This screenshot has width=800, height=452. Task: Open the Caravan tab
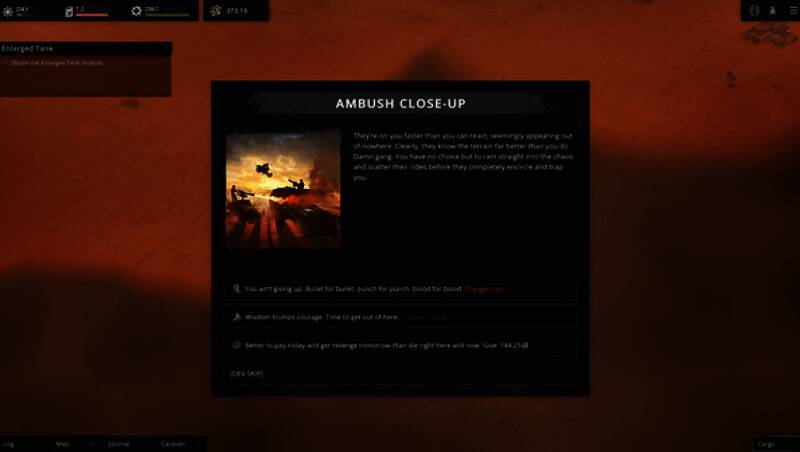tap(173, 444)
